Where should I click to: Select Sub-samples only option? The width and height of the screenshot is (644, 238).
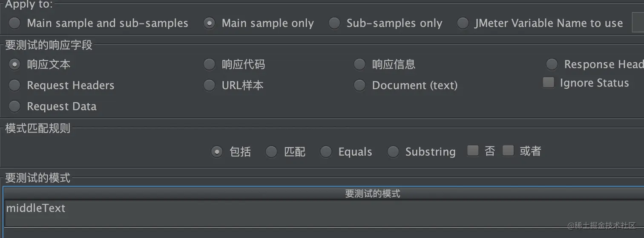pos(334,23)
